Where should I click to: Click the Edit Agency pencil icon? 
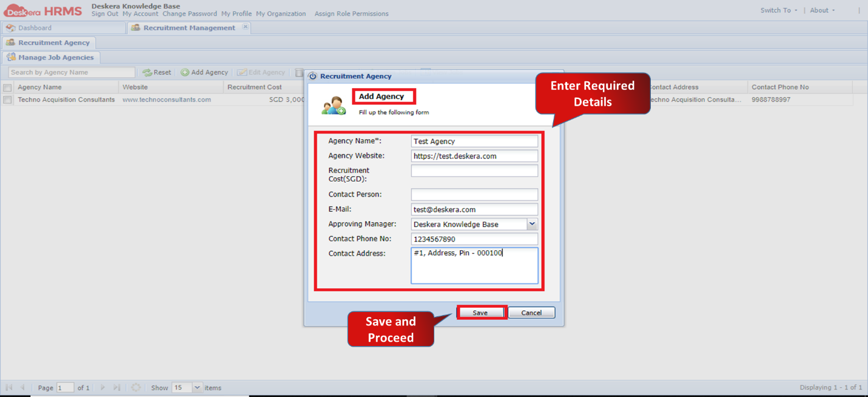[x=241, y=72]
